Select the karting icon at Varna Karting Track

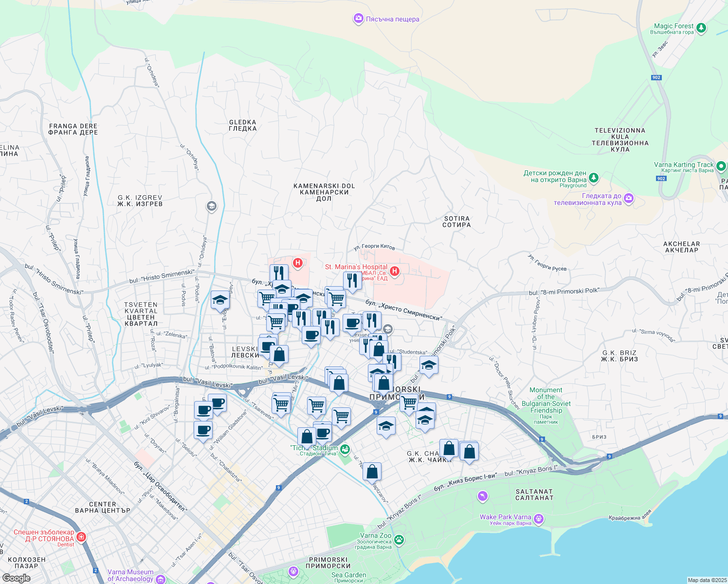tap(721, 165)
